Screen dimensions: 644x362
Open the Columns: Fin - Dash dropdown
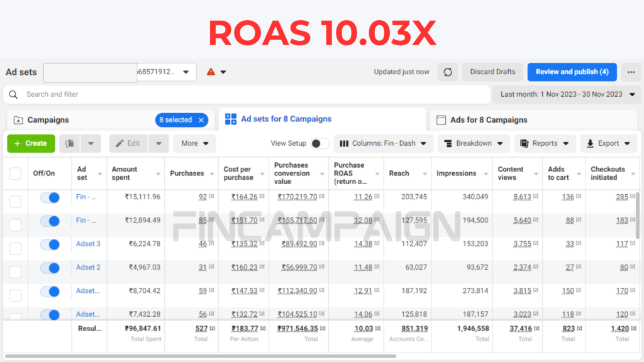click(x=384, y=143)
